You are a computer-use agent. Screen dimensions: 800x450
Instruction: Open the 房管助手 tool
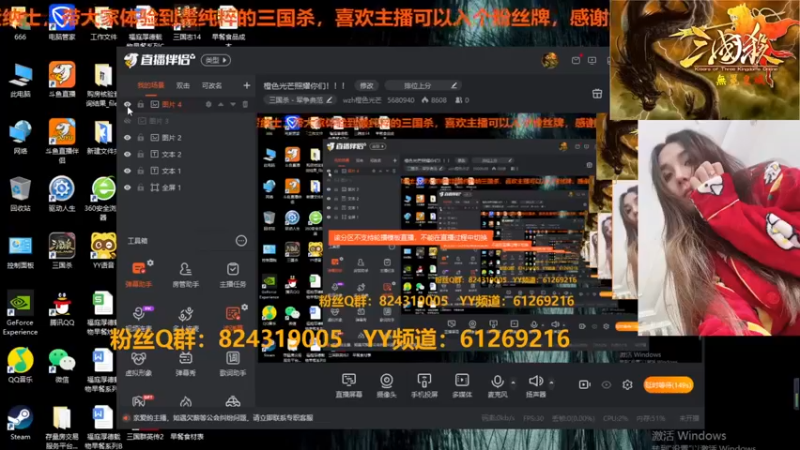coord(185,274)
